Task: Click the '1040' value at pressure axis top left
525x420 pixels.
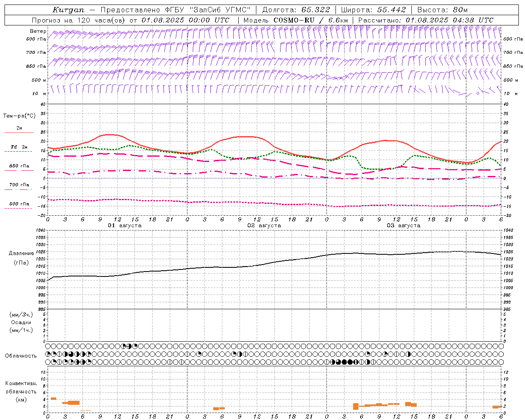Action: pos(41,231)
